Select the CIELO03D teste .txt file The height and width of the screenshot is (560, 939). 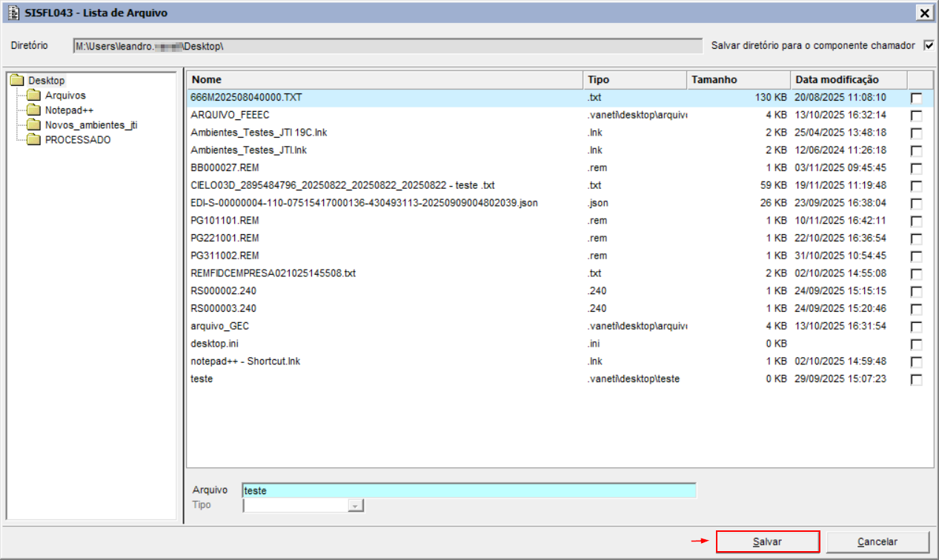[342, 185]
